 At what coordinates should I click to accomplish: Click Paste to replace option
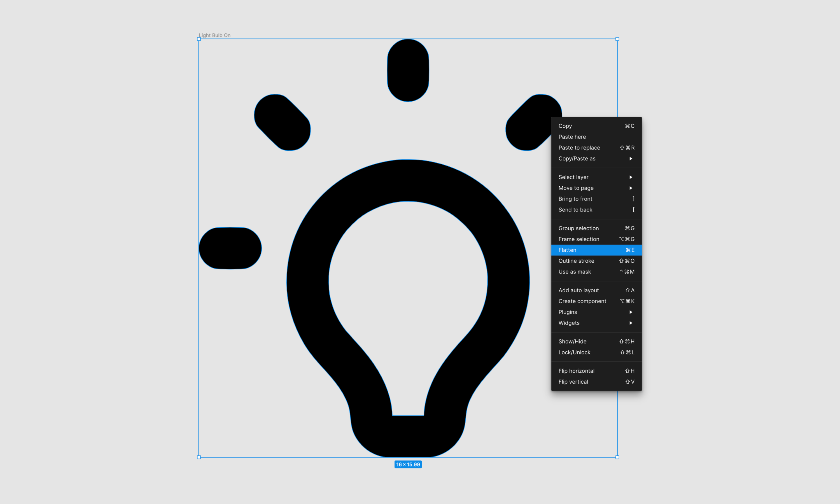[596, 148]
